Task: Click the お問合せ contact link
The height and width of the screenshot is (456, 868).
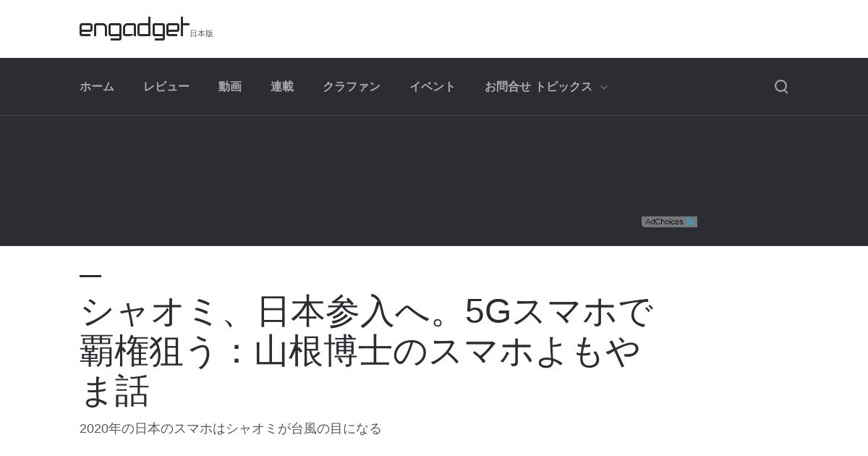Action: [x=508, y=87]
